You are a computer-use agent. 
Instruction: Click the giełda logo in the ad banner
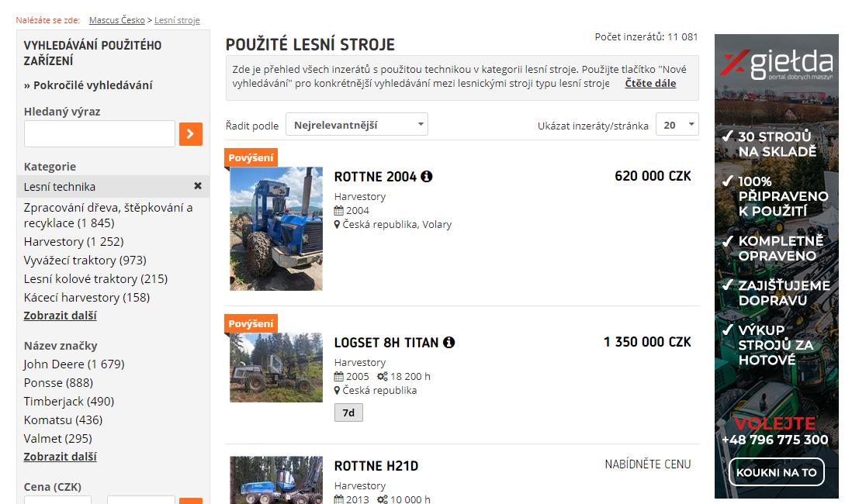click(777, 64)
